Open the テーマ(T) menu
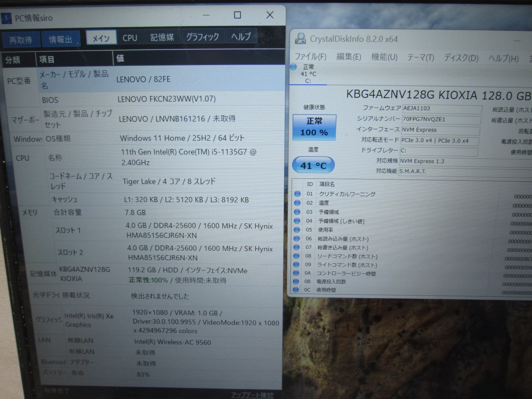532x399 pixels. tap(421, 58)
